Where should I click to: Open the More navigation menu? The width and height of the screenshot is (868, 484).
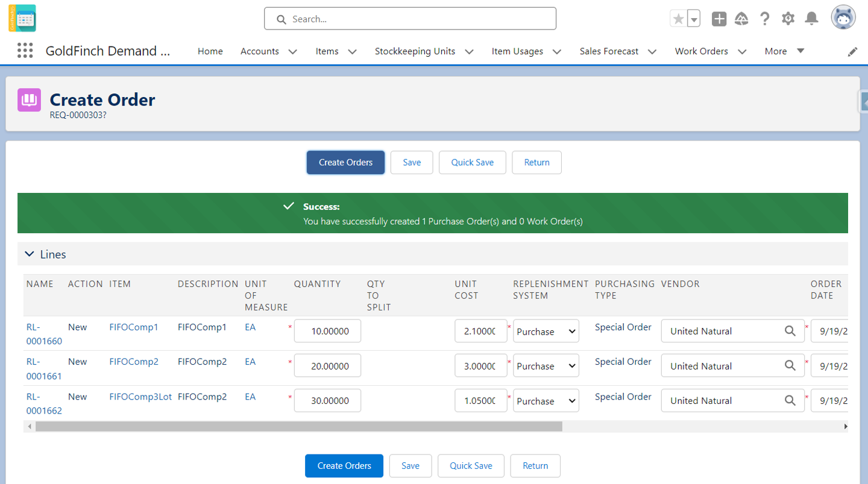(x=784, y=51)
